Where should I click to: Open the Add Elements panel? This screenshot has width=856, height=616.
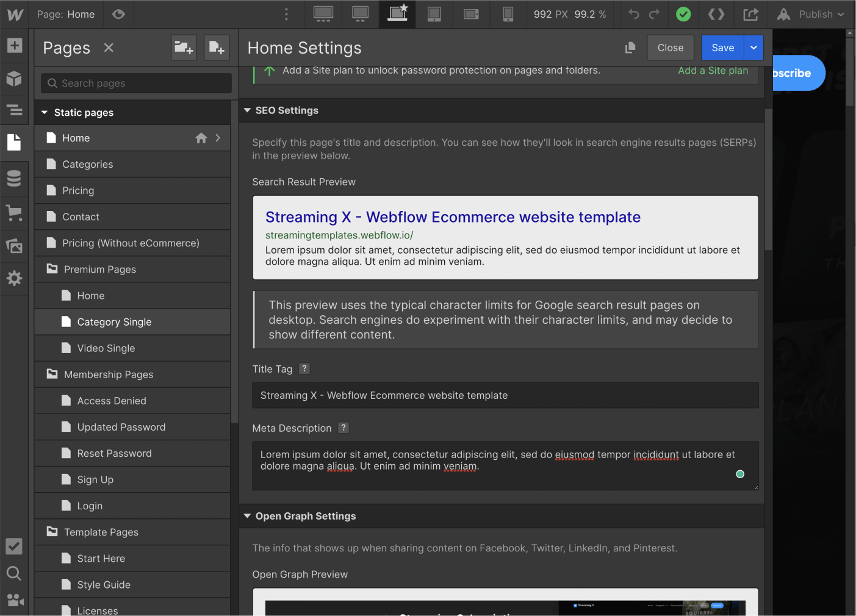[15, 45]
